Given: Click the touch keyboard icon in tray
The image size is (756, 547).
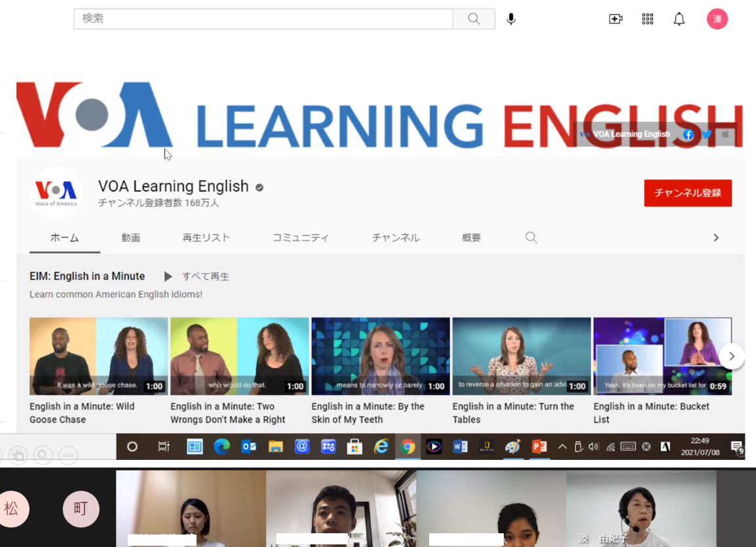Looking at the screenshot, I should [628, 447].
